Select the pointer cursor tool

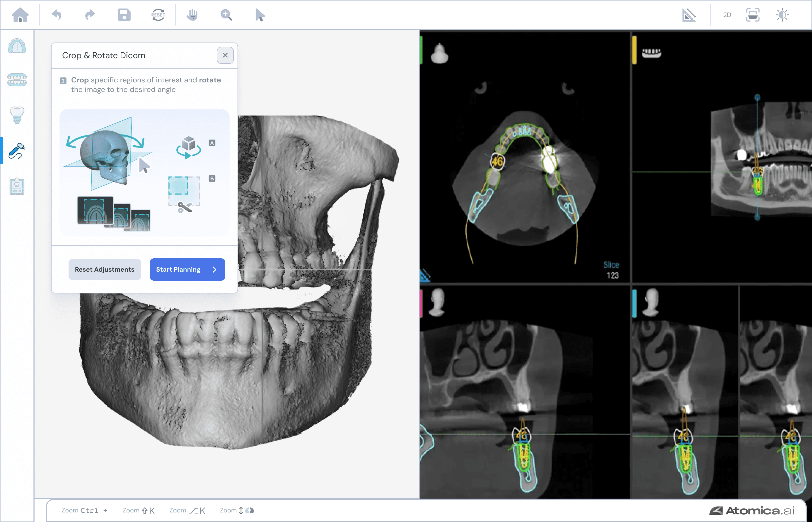[260, 15]
